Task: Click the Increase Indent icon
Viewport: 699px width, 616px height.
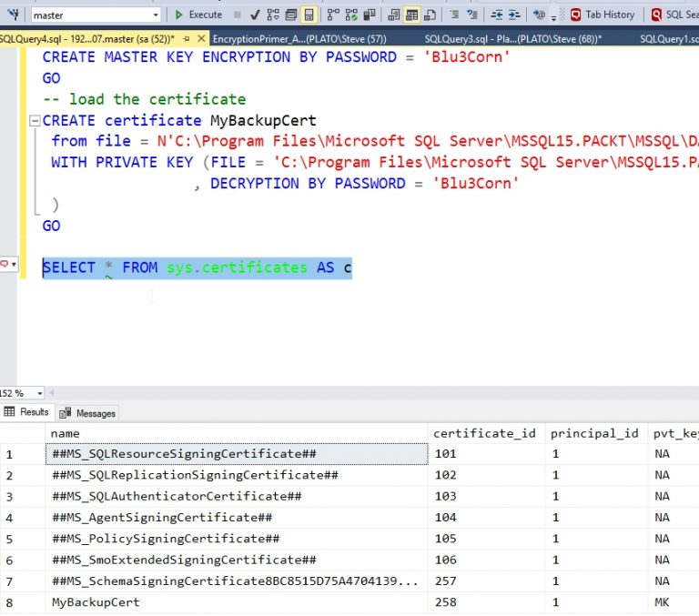Action: click(x=516, y=15)
